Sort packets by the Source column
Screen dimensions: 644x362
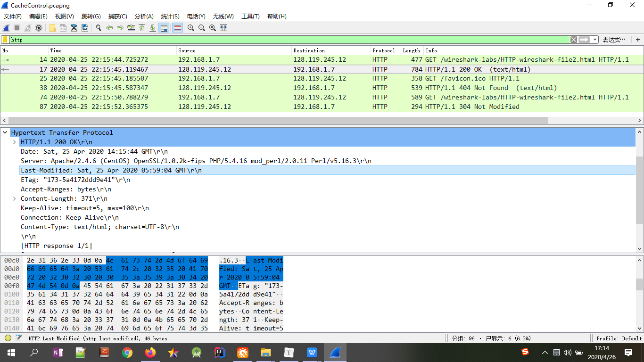pyautogui.click(x=234, y=50)
